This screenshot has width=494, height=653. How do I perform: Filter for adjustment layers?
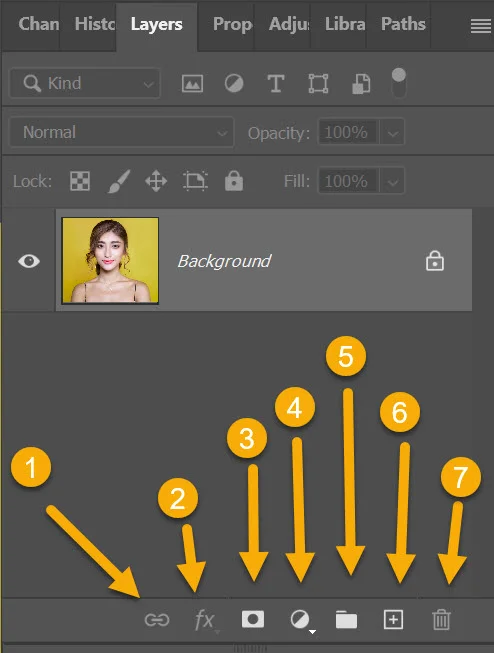click(234, 83)
